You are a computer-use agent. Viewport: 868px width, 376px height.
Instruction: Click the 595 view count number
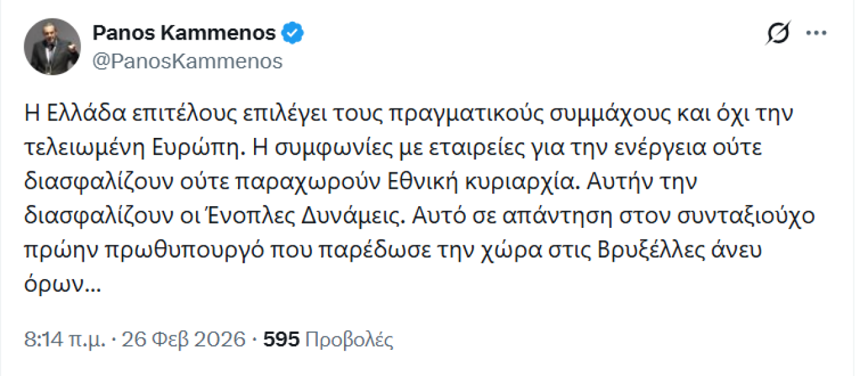pos(281,340)
